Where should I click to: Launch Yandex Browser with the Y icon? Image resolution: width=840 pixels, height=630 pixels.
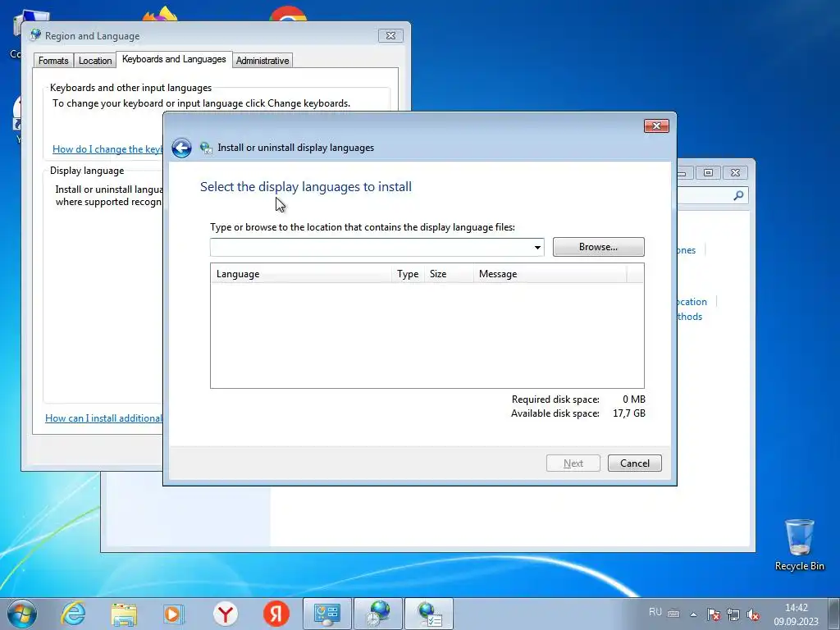pyautogui.click(x=226, y=614)
